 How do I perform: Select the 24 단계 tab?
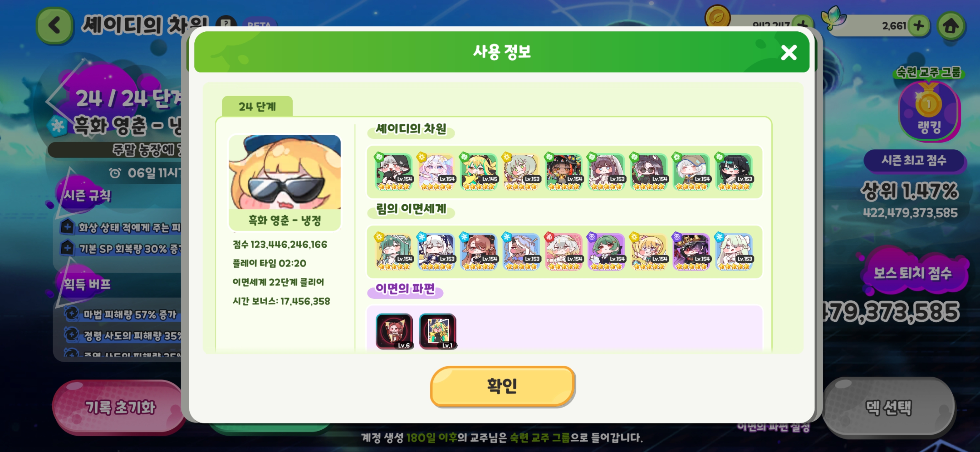click(257, 106)
